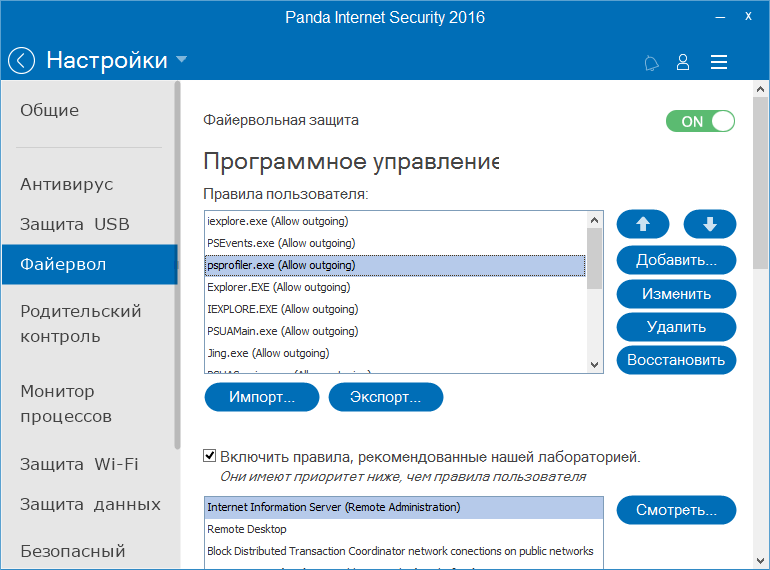Expand the Настройки dropdown arrow

(x=181, y=59)
